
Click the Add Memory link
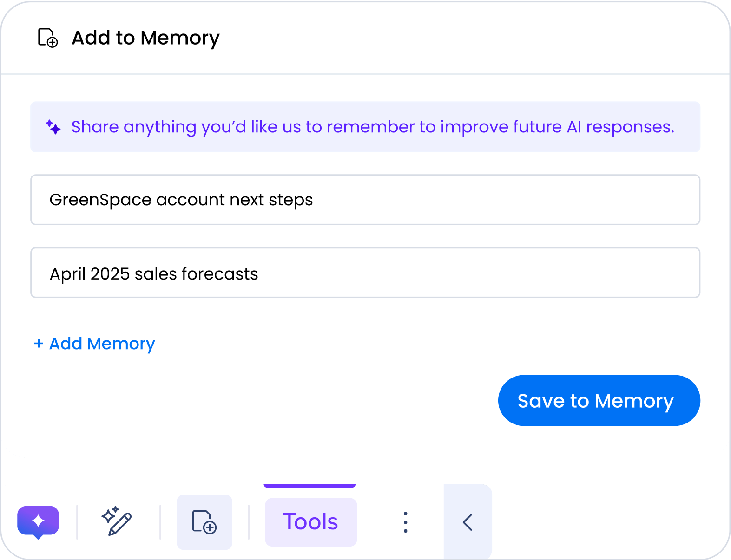pos(102,344)
